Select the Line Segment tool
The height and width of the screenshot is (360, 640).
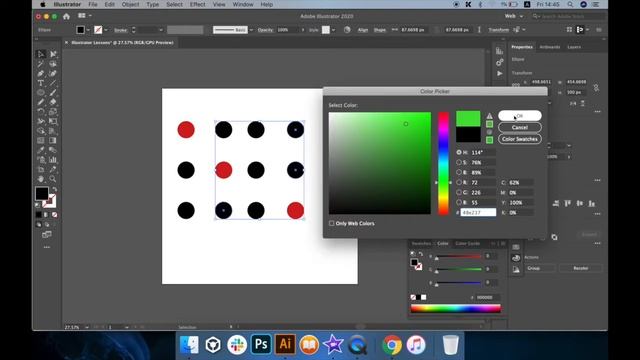[x=53, y=83]
